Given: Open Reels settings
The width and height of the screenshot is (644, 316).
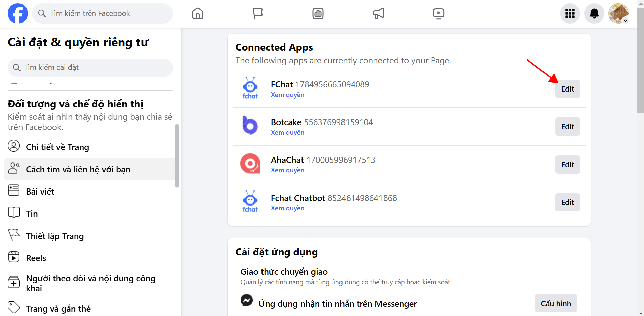Looking at the screenshot, I should coord(89,258).
